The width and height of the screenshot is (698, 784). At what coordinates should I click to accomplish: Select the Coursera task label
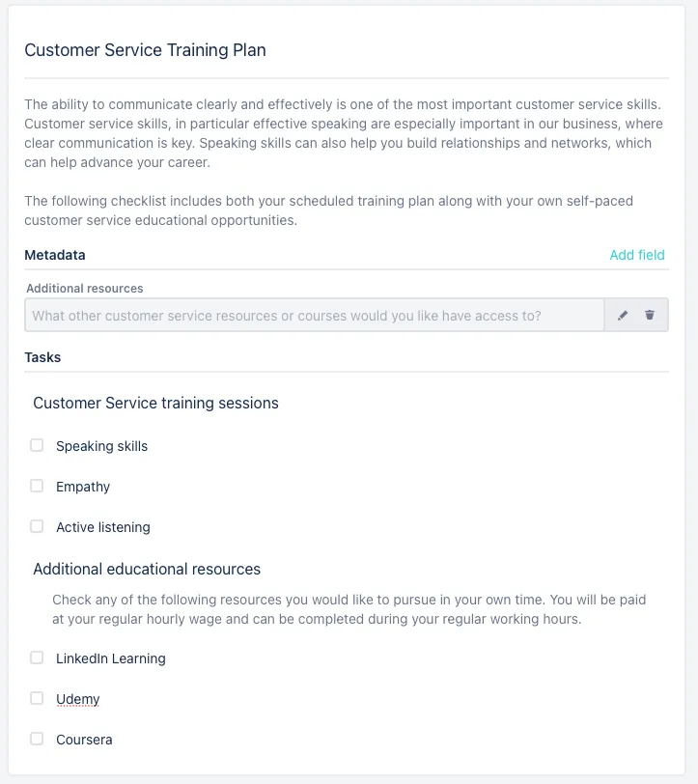pyautogui.click(x=84, y=739)
